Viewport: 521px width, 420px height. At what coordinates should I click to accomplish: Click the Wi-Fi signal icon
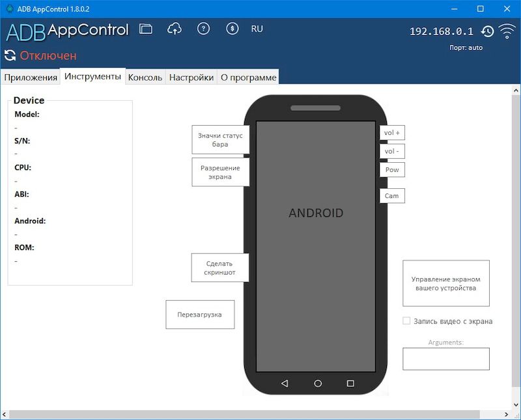tap(507, 30)
